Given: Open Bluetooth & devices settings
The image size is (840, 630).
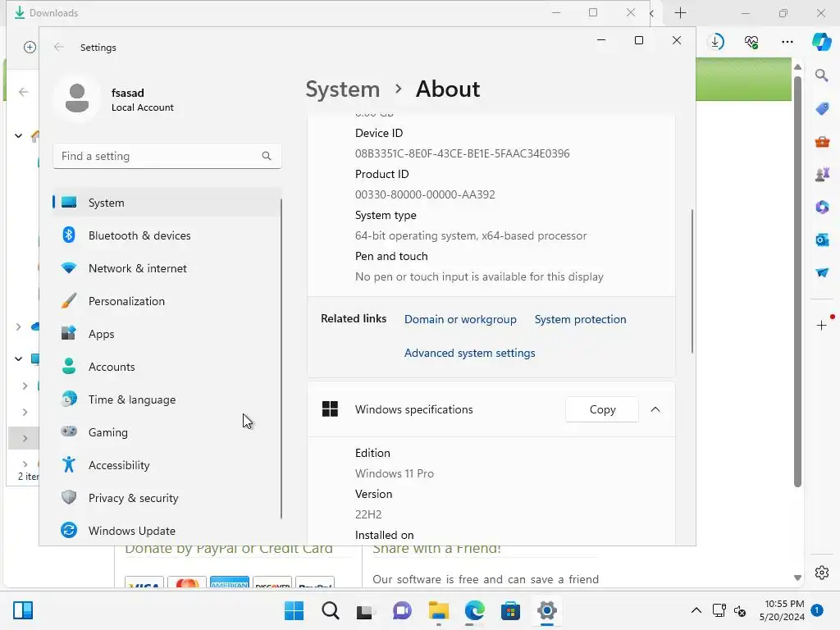Looking at the screenshot, I should (167, 235).
